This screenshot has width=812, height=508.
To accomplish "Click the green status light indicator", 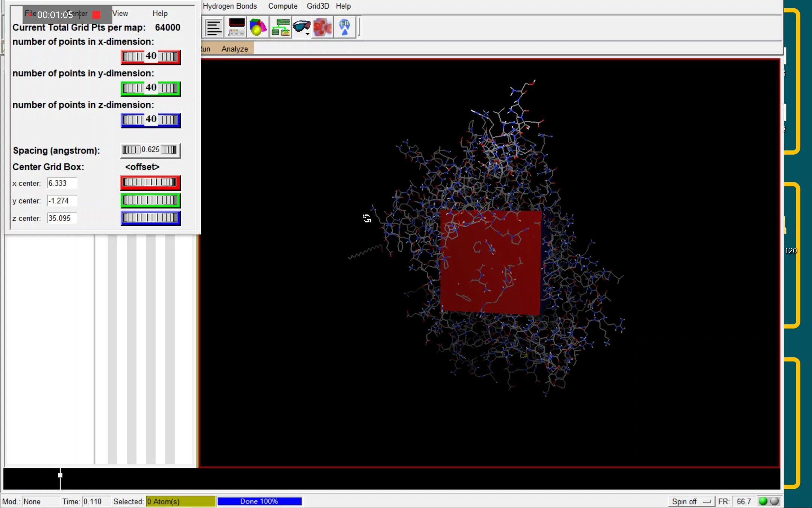I will (763, 501).
